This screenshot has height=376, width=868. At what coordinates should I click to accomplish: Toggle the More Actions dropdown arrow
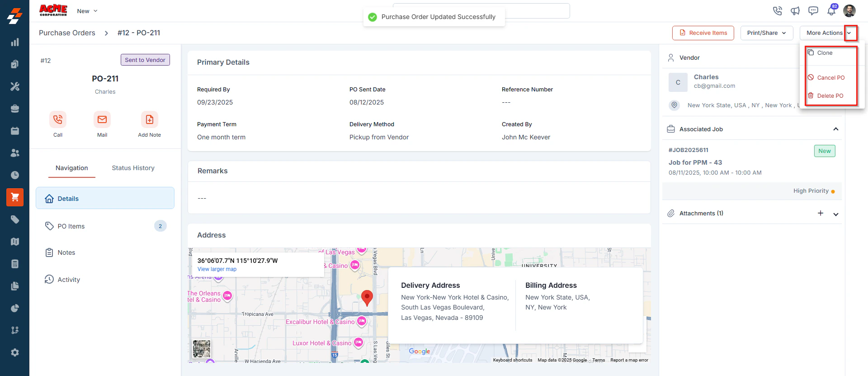(x=850, y=33)
